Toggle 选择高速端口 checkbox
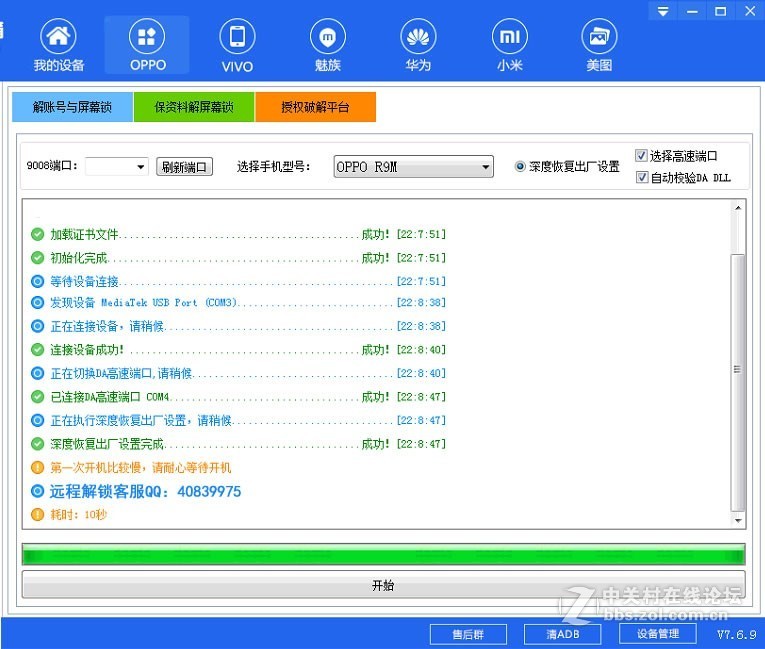The width and height of the screenshot is (765, 649). 642,156
